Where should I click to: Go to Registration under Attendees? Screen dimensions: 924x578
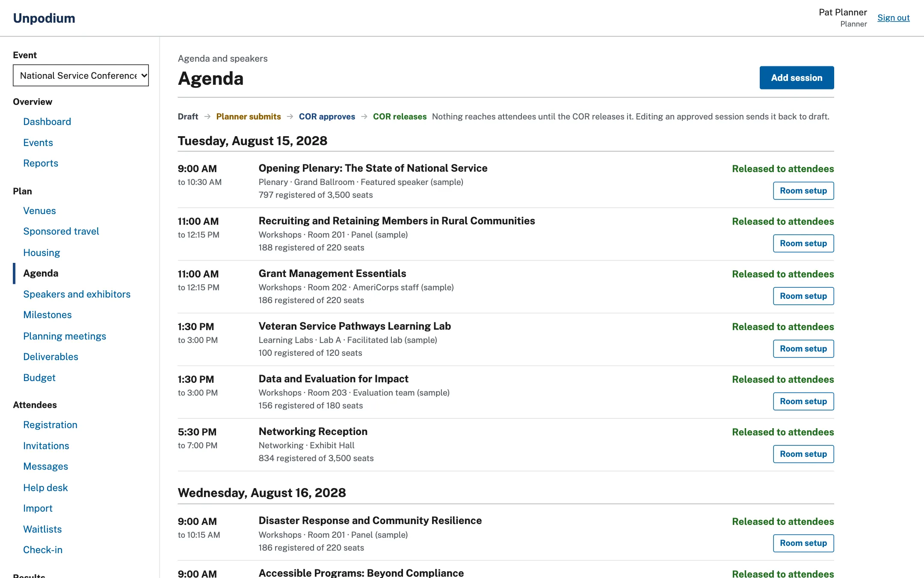click(50, 425)
